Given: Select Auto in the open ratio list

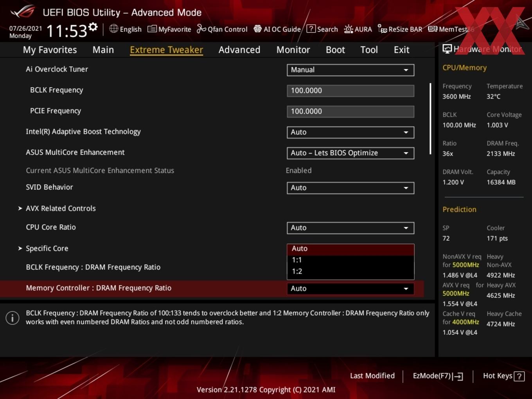Looking at the screenshot, I should point(350,249).
